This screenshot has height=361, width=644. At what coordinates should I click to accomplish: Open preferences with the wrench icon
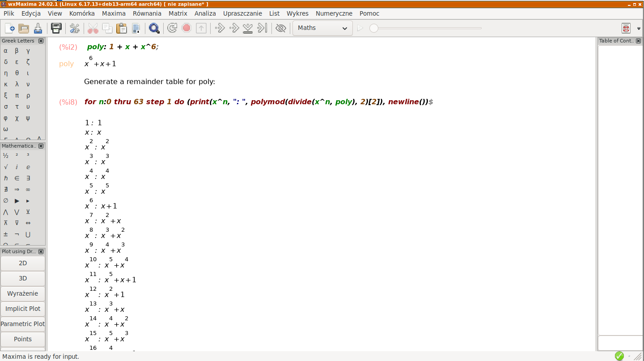coord(74,28)
